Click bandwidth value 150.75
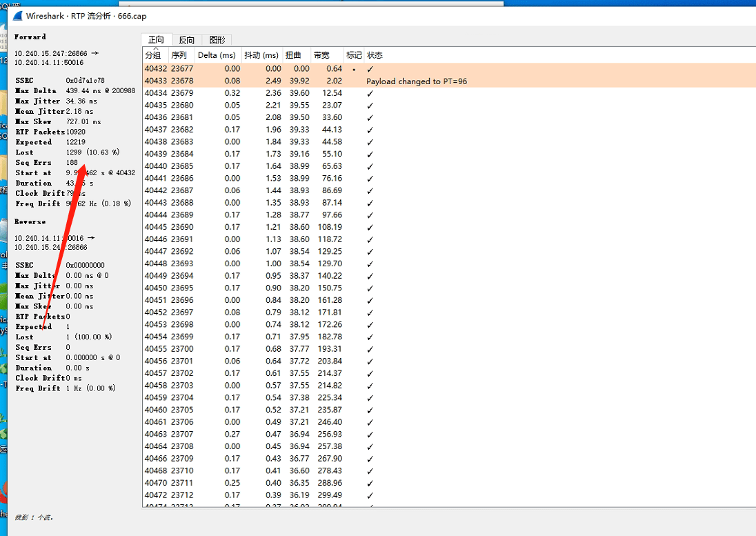756x536 pixels. (330, 288)
